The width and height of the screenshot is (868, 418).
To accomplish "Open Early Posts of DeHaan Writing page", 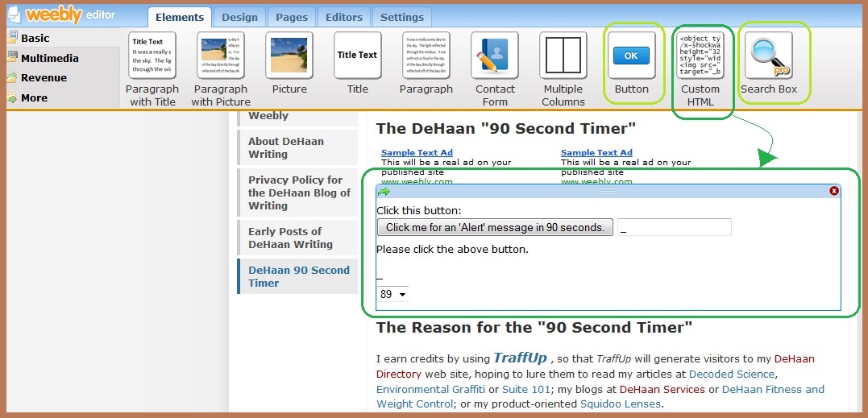I will click(297, 238).
